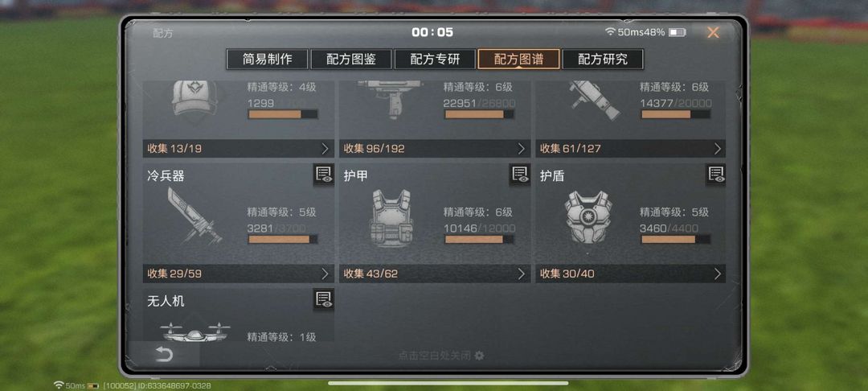Select the chest shield 护盾 image
The image size is (868, 391).
pos(588,217)
